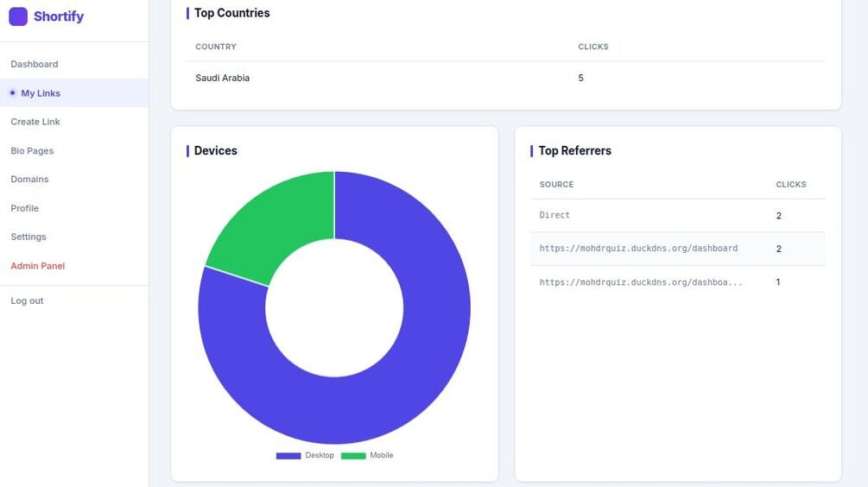Open Settings from the sidebar
Screen dimensions: 868x487
point(29,237)
